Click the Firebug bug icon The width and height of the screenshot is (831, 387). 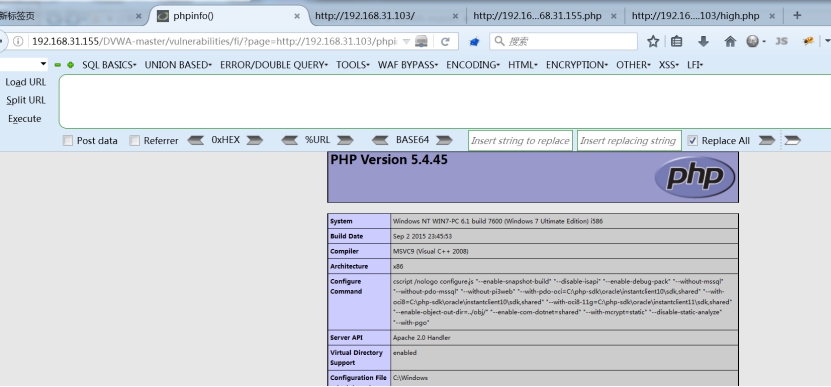pyautogui.click(x=808, y=41)
